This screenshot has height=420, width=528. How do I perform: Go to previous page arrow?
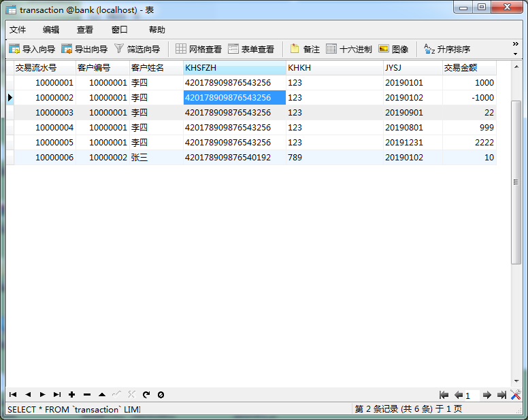(459, 395)
